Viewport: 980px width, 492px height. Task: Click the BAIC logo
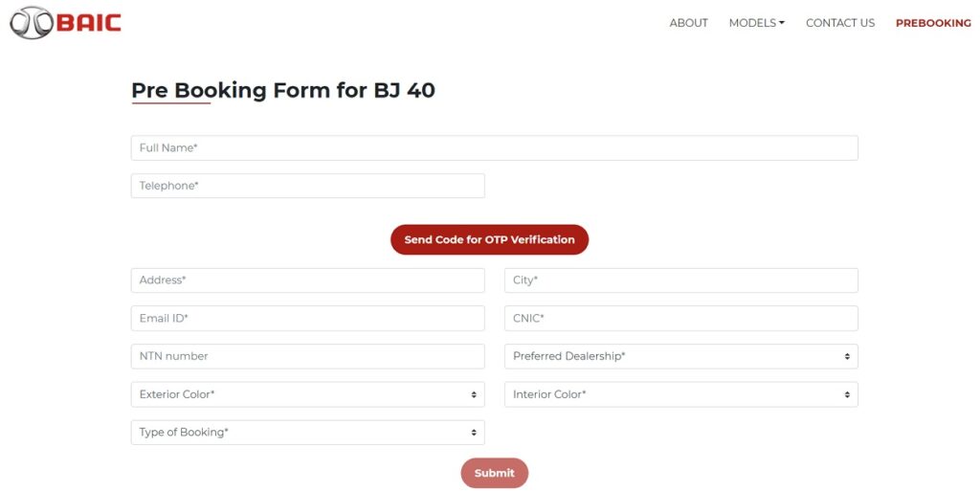tap(65, 23)
